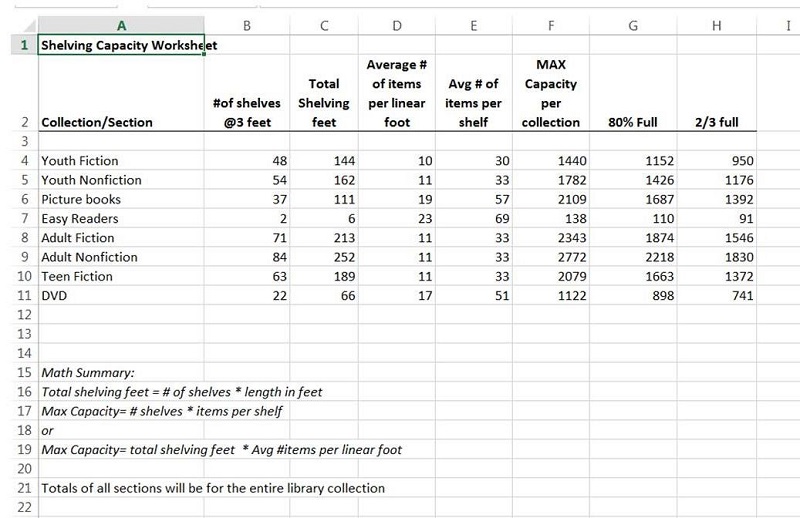Click the Adult Nonfiction label cell
The height and width of the screenshot is (518, 800).
pyautogui.click(x=89, y=257)
